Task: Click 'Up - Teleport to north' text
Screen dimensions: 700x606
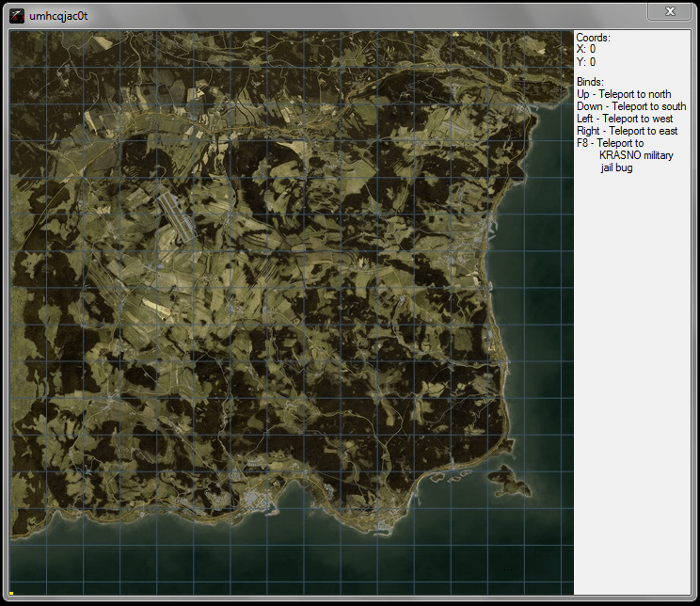Action: (624, 94)
